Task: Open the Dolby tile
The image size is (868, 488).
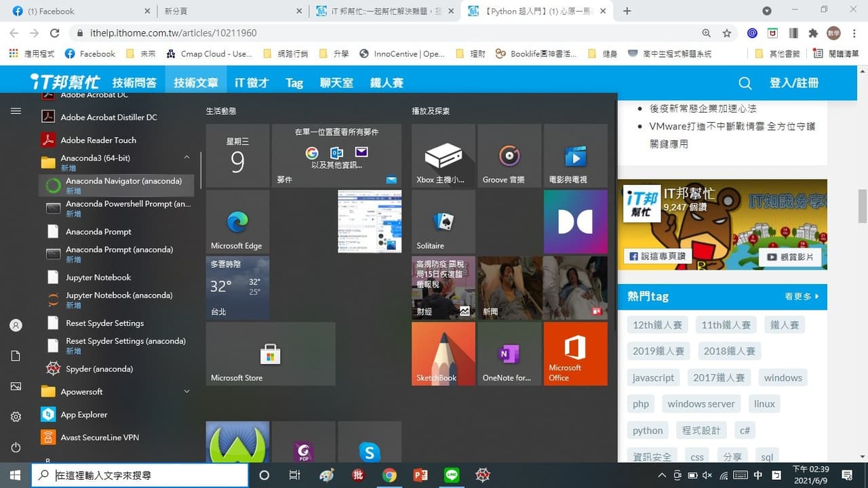Action: [575, 222]
